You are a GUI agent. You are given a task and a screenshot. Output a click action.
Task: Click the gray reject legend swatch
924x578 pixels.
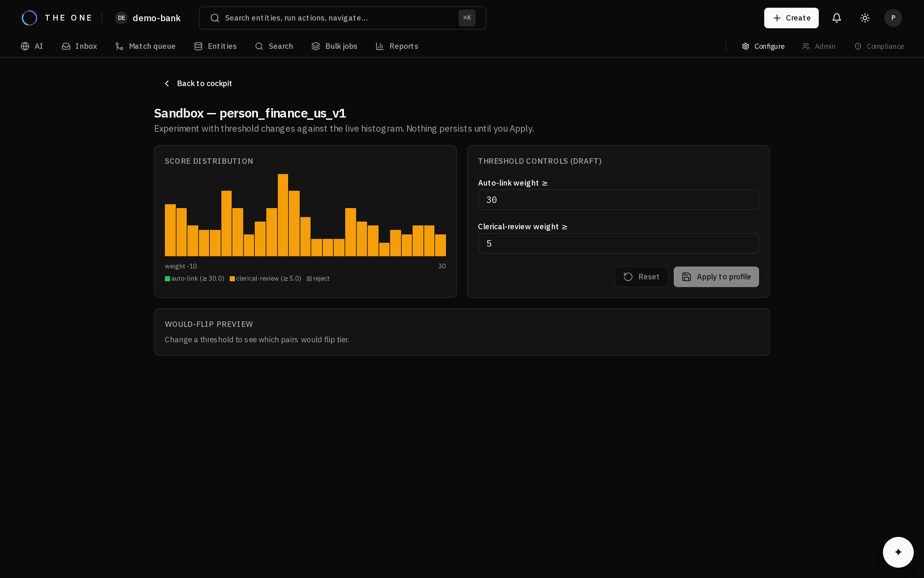click(309, 279)
